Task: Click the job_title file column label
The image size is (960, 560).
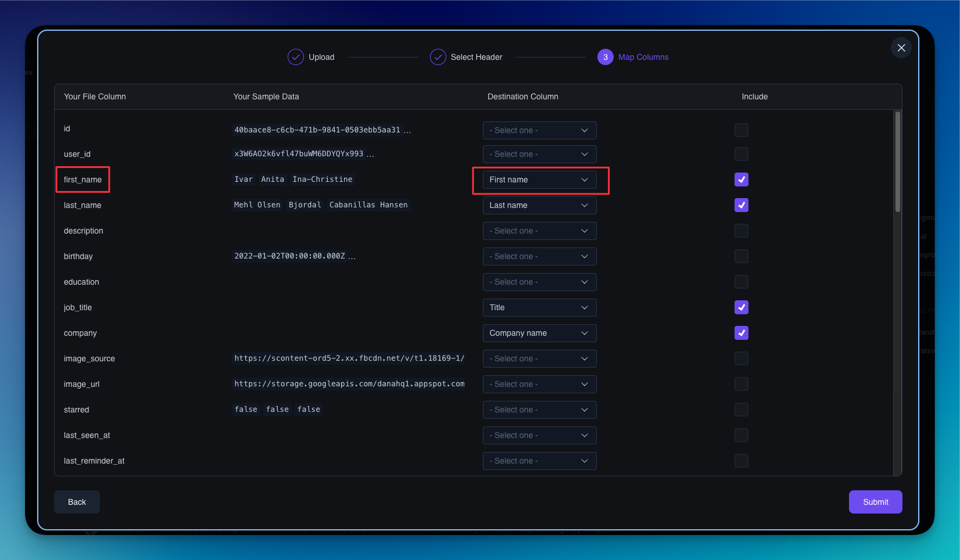Action: click(78, 307)
